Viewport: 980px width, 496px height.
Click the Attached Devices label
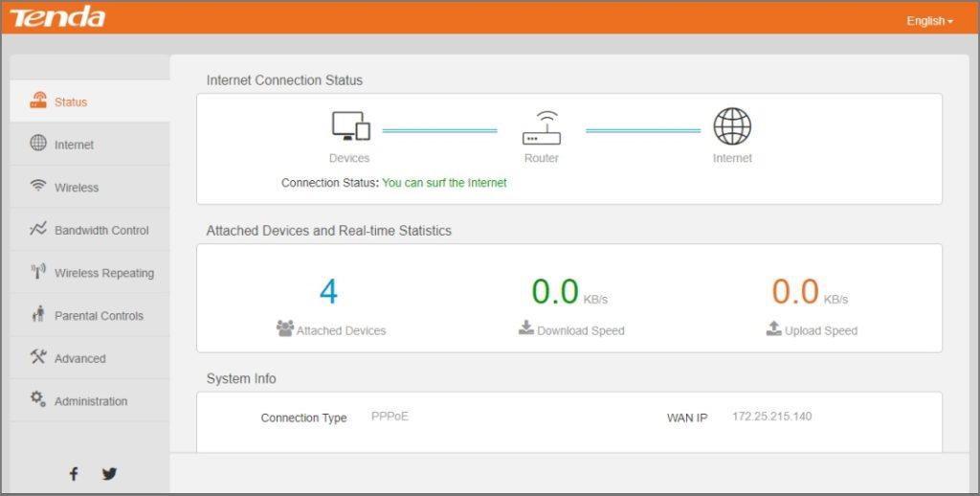342,331
